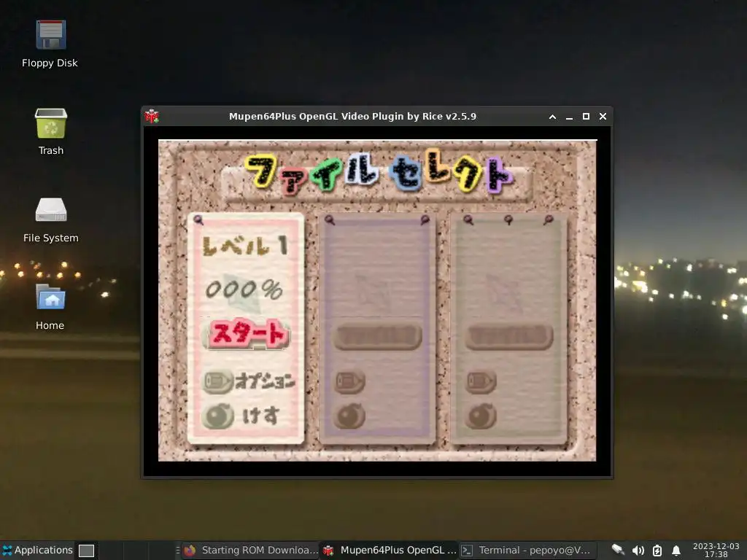
Task: Click the blank start bar on middle file card
Action: coord(377,337)
